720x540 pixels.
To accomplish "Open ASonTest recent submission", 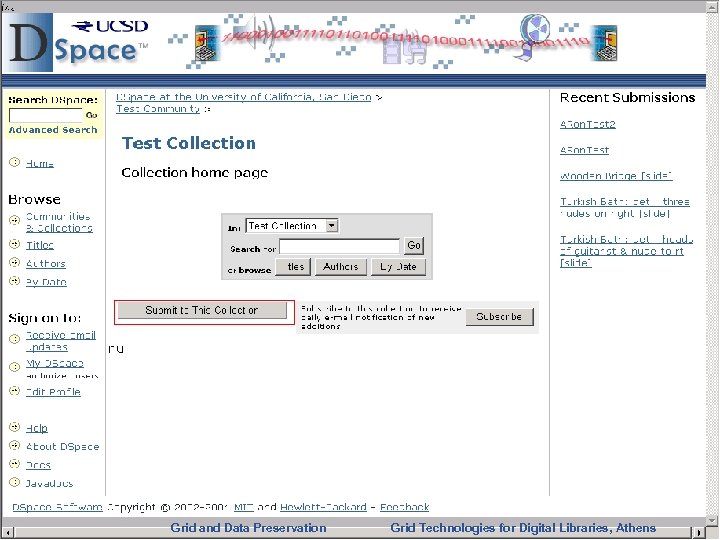I will 584,150.
